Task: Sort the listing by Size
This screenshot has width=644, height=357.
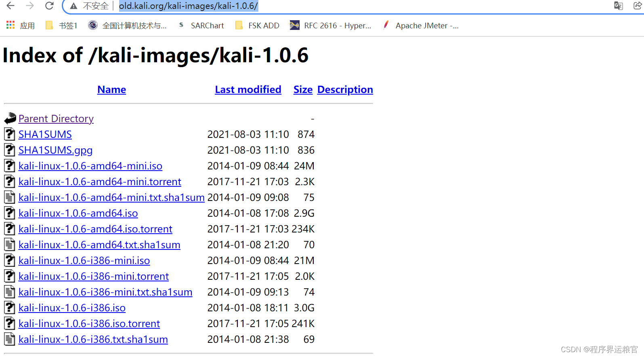Action: 303,89
